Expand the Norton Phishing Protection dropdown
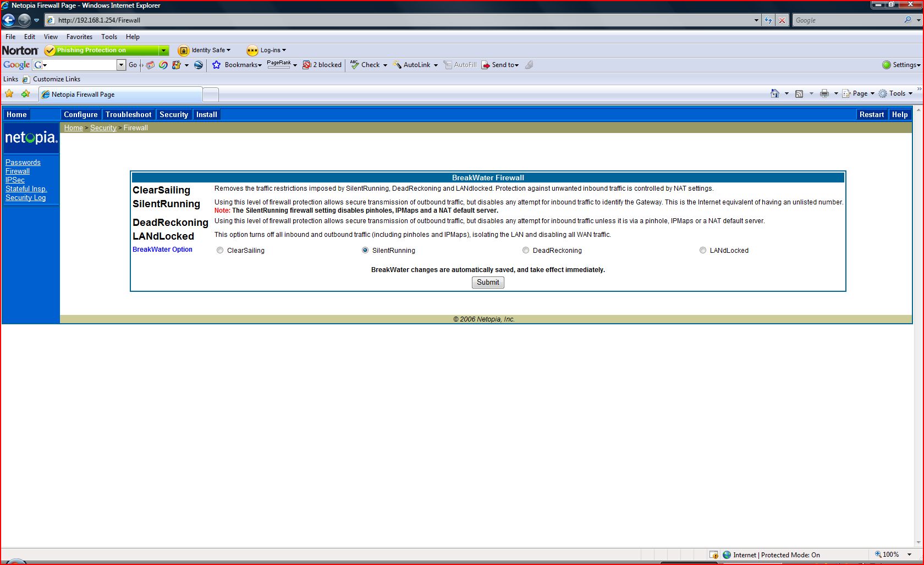 pos(163,51)
